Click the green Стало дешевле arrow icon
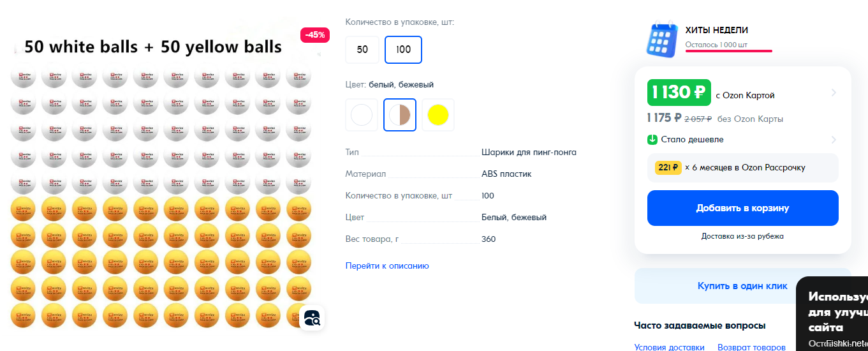 pos(652,140)
